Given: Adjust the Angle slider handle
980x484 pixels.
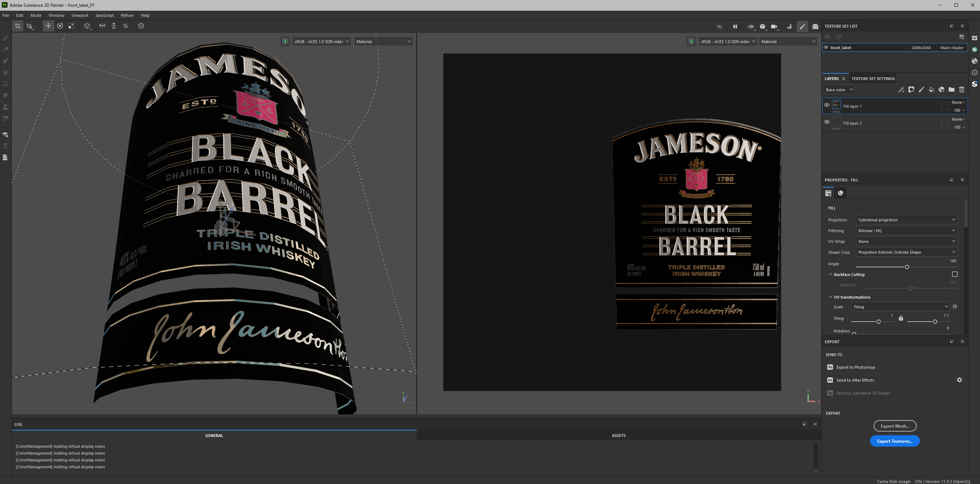Looking at the screenshot, I should pyautogui.click(x=907, y=267).
